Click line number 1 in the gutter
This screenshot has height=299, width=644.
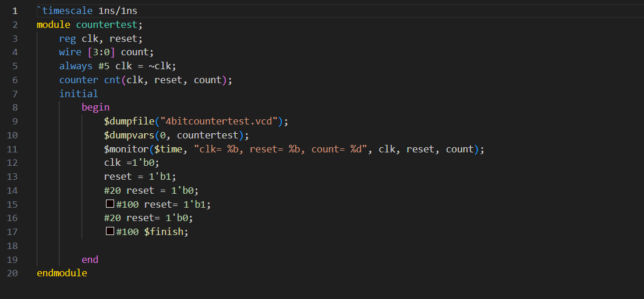15,10
